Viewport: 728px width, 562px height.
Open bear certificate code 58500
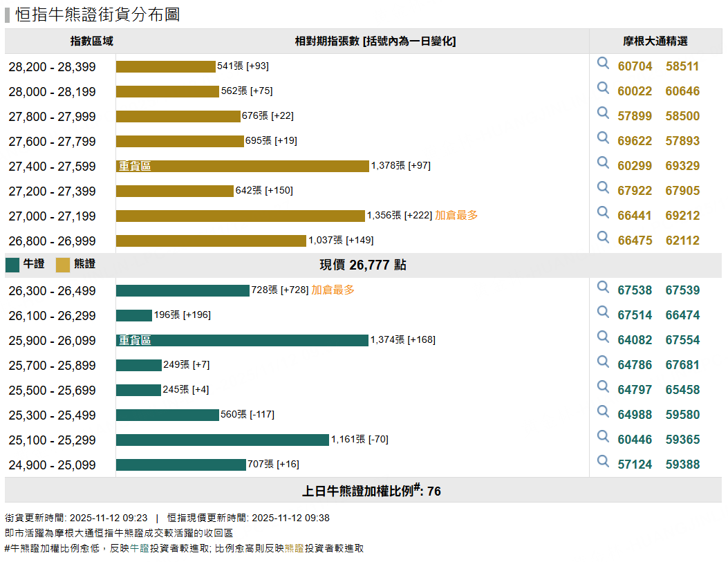682,116
